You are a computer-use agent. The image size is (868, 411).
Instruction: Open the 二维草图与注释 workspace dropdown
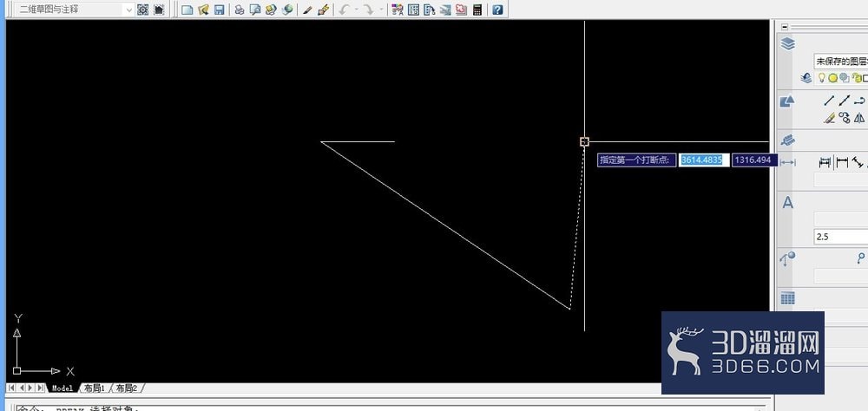click(74, 10)
